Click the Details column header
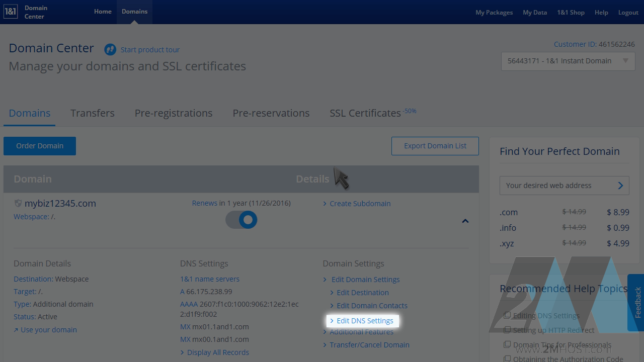Screen dimensions: 644x362 pyautogui.click(x=312, y=179)
